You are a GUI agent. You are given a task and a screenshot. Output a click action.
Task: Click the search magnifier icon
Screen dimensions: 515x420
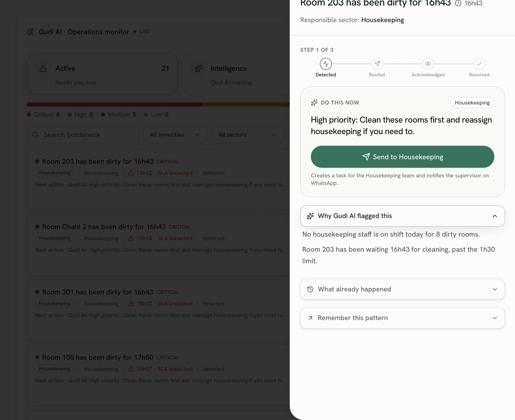(x=35, y=135)
